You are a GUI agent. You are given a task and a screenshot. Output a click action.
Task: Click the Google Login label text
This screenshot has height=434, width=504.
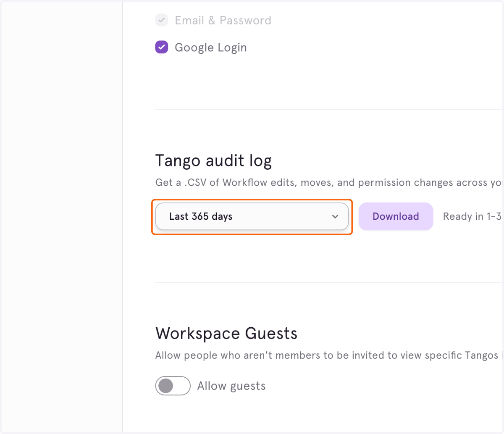coord(211,47)
